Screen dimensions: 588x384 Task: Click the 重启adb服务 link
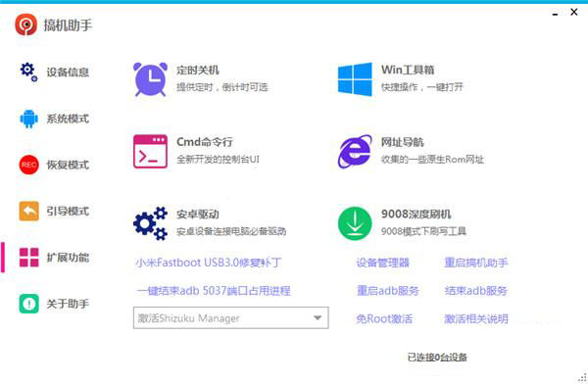pyautogui.click(x=388, y=291)
